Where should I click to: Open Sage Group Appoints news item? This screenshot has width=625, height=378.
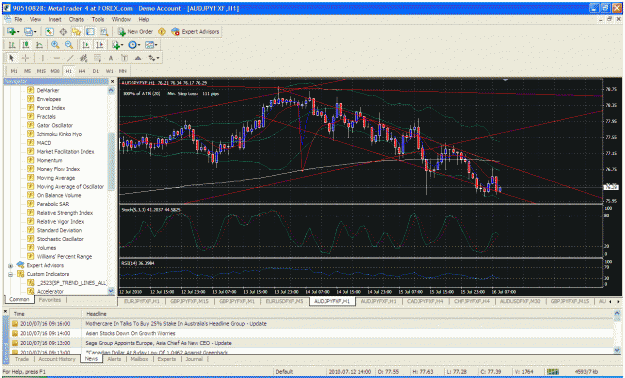point(158,343)
